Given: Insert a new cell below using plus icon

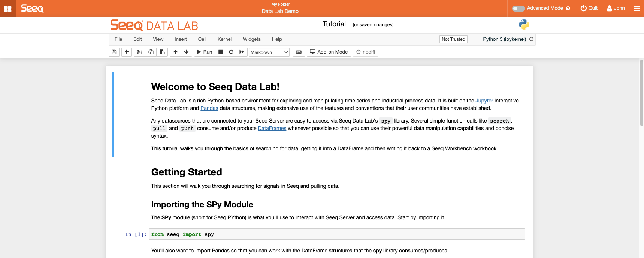Looking at the screenshot, I should [x=127, y=52].
